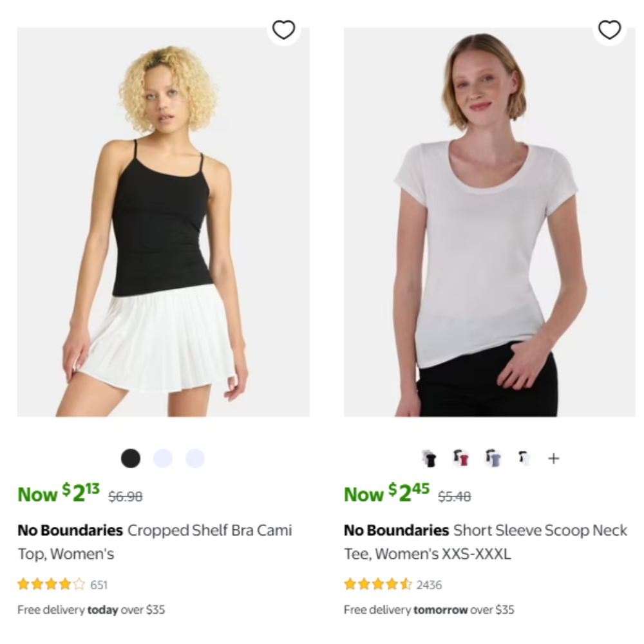Show more tee color options via plus icon
Image resolution: width=644 pixels, height=644 pixels.
(x=554, y=459)
